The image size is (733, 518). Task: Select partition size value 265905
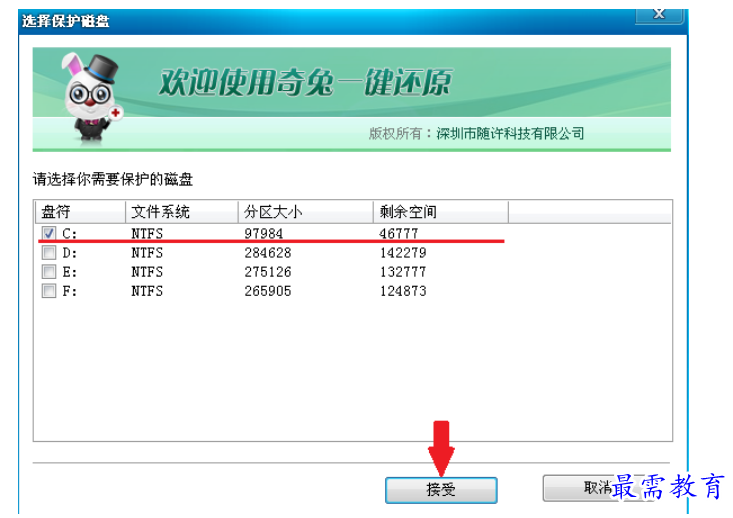click(268, 291)
